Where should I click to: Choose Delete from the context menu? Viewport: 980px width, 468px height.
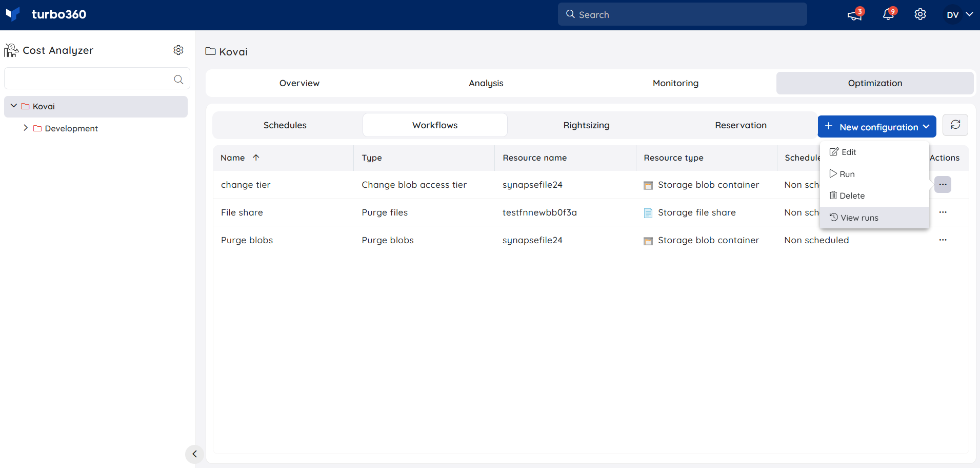874,196
